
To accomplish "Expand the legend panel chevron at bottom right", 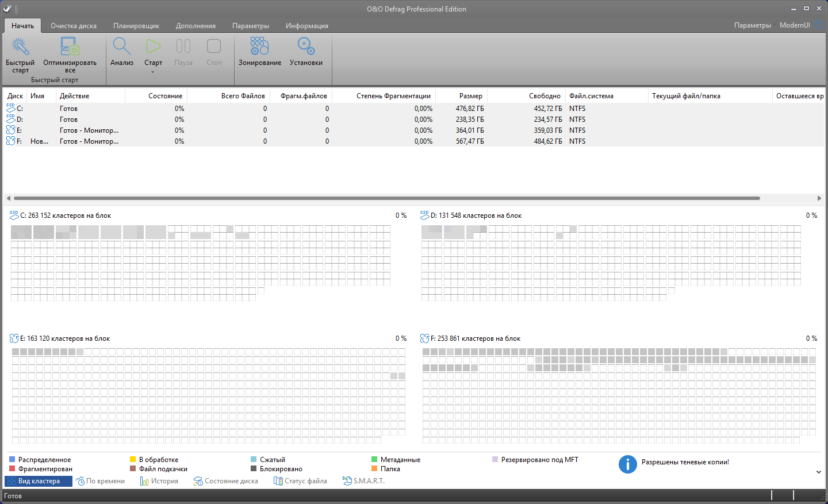I will pyautogui.click(x=819, y=472).
